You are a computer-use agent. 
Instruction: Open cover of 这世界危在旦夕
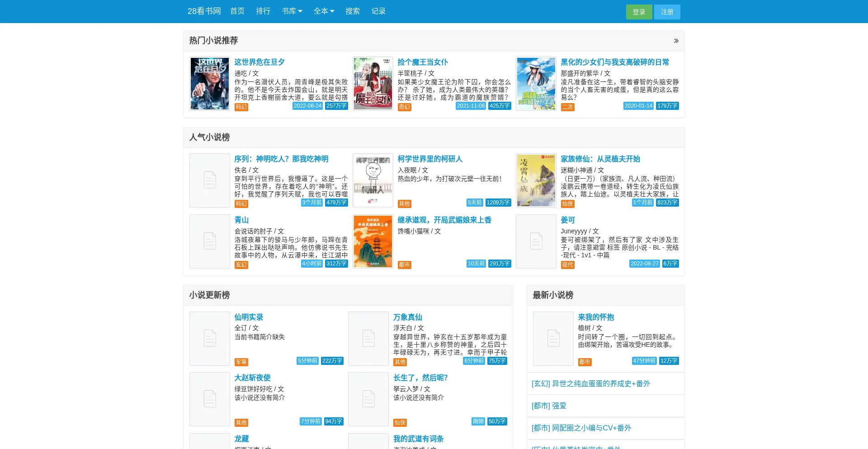[210, 84]
